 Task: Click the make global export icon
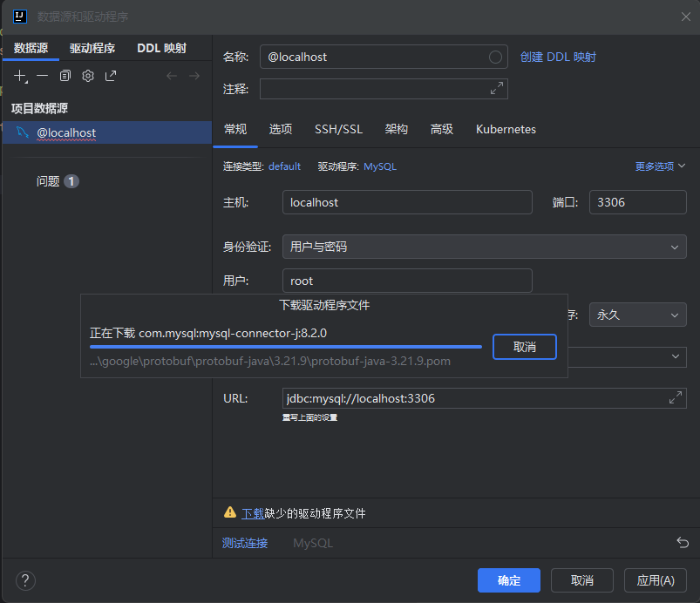point(111,76)
